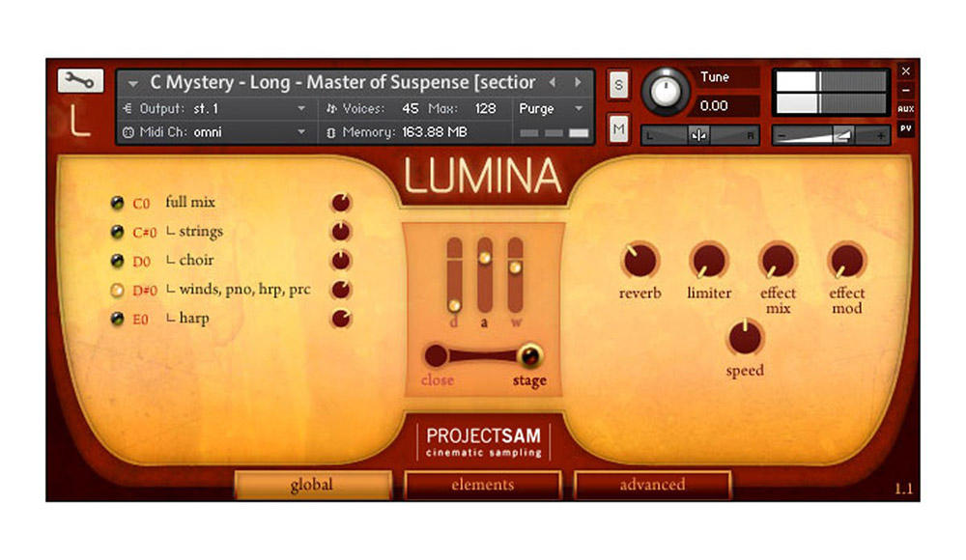966x560 pixels.
Task: Mute the instrument with M button
Action: click(x=618, y=127)
